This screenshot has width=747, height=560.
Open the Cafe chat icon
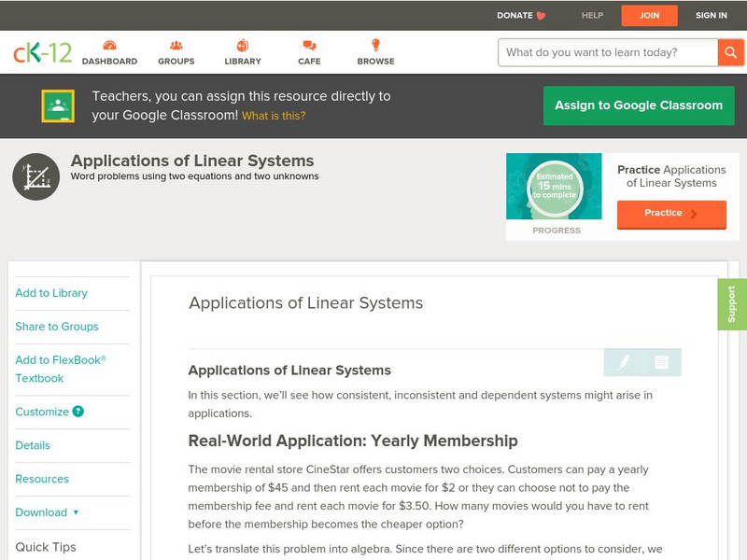tap(309, 46)
